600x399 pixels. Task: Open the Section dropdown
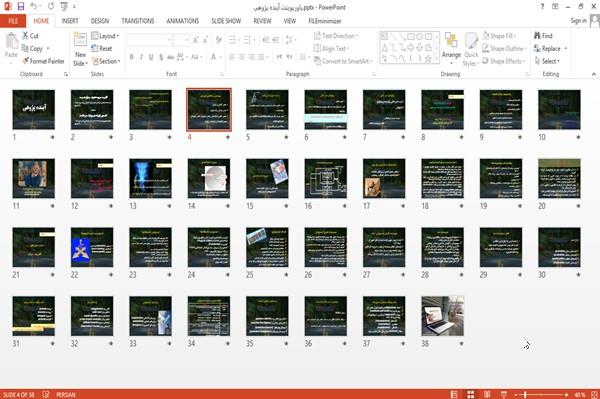tap(106, 61)
